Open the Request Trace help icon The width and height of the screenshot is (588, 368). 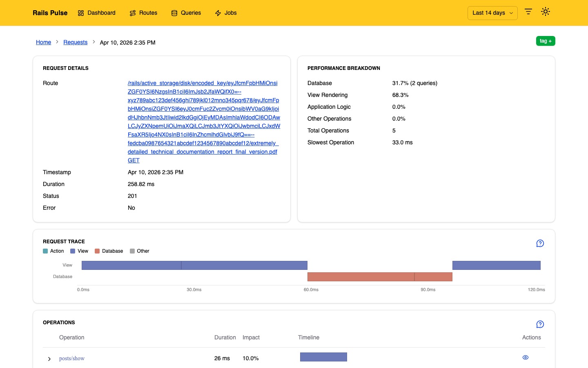pos(540,243)
